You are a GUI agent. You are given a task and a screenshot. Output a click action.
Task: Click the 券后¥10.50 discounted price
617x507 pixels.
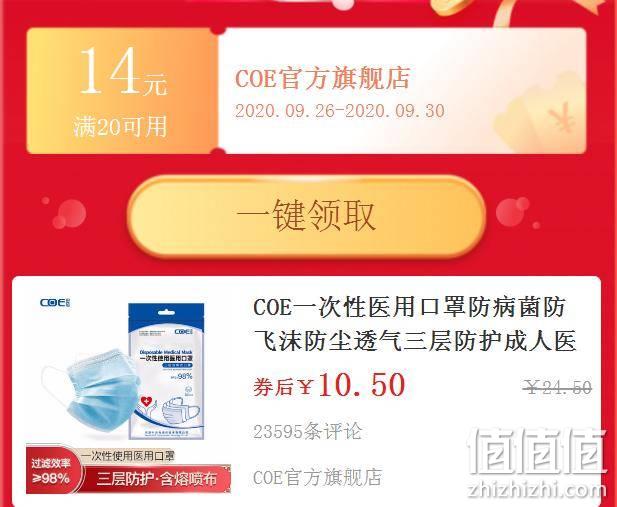[x=329, y=385]
